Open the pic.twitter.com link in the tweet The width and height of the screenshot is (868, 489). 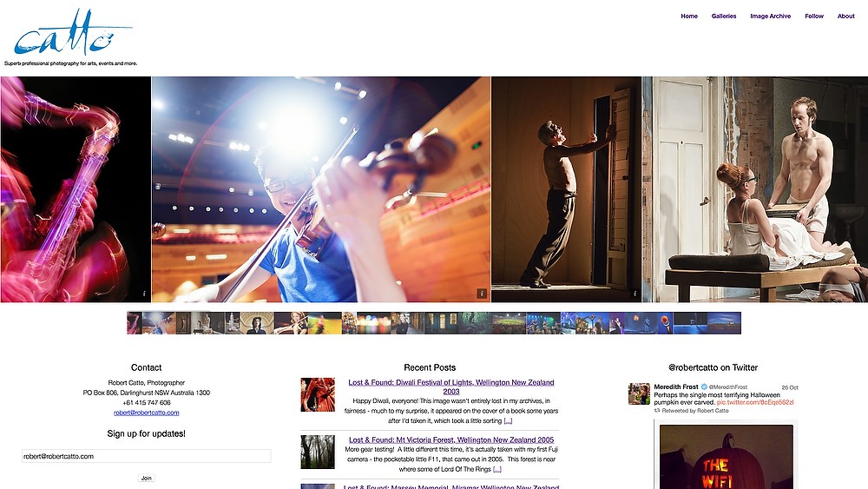(x=755, y=403)
